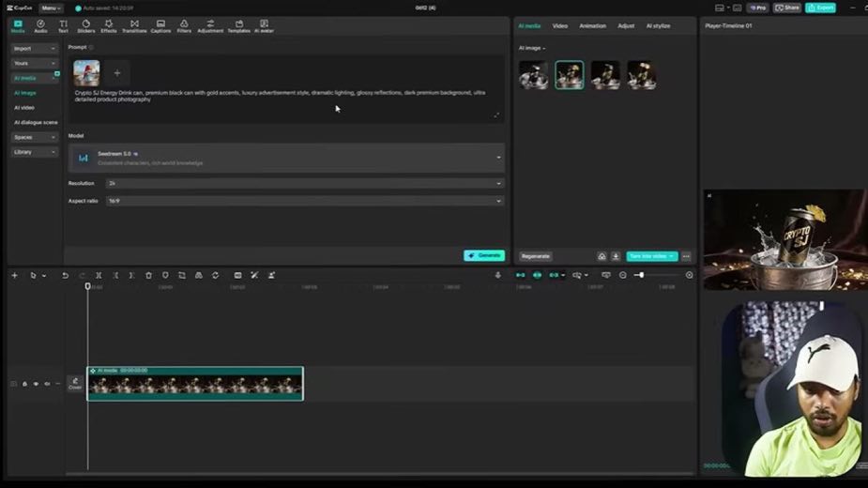Click the crop icon in timeline toolbar
Image resolution: width=868 pixels, height=488 pixels.
[181, 275]
